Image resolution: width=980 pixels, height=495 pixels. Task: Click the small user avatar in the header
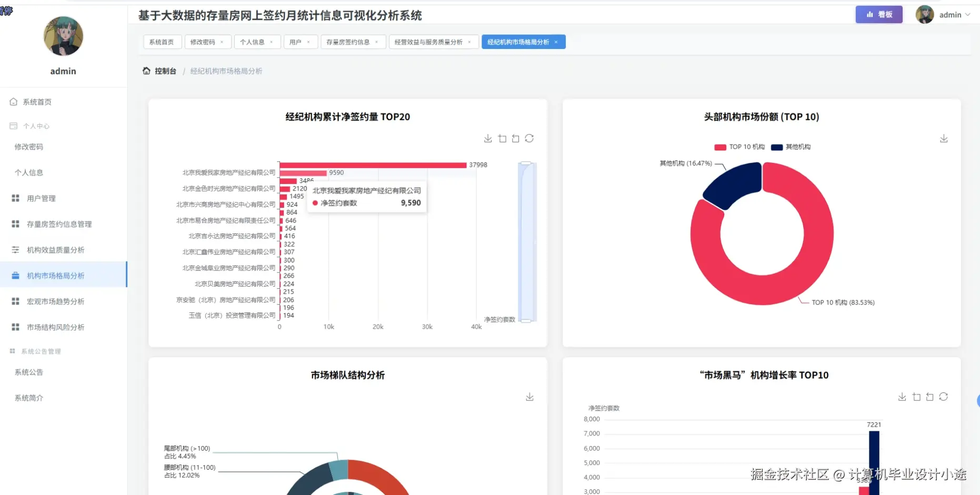925,15
